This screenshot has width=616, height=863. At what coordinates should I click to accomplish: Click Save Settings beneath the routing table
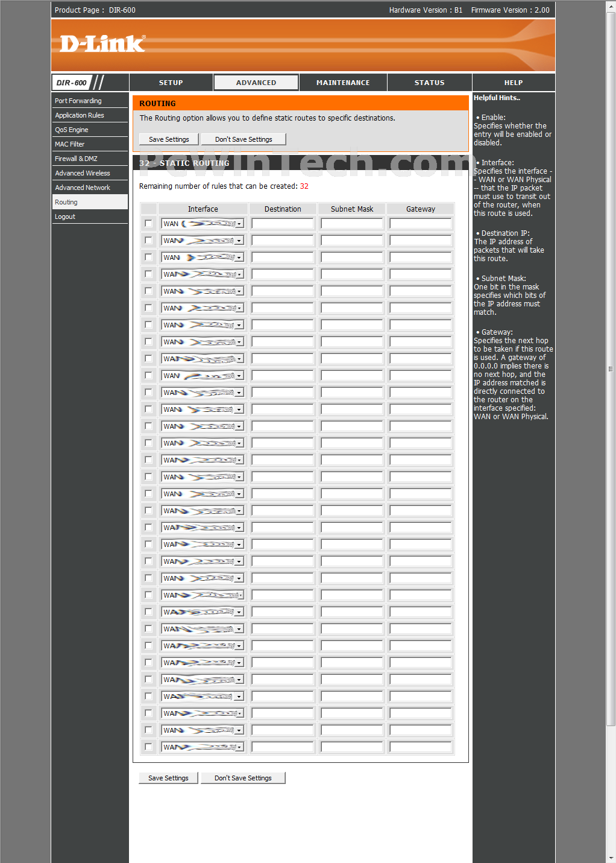pyautogui.click(x=168, y=778)
